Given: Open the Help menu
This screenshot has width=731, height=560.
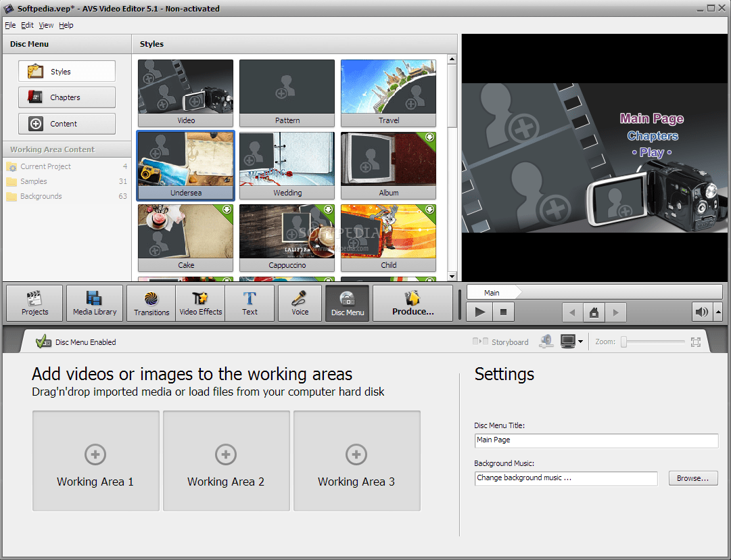Looking at the screenshot, I should tap(66, 25).
